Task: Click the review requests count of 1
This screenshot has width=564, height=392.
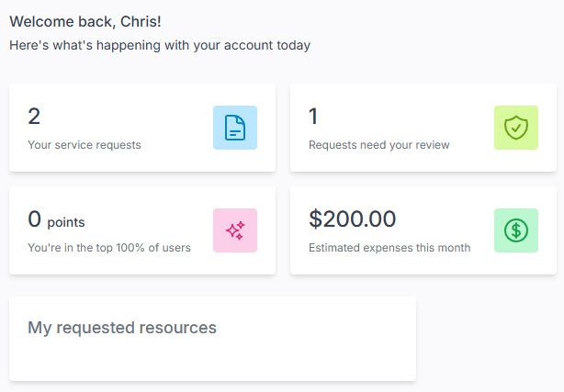Action: (x=313, y=117)
